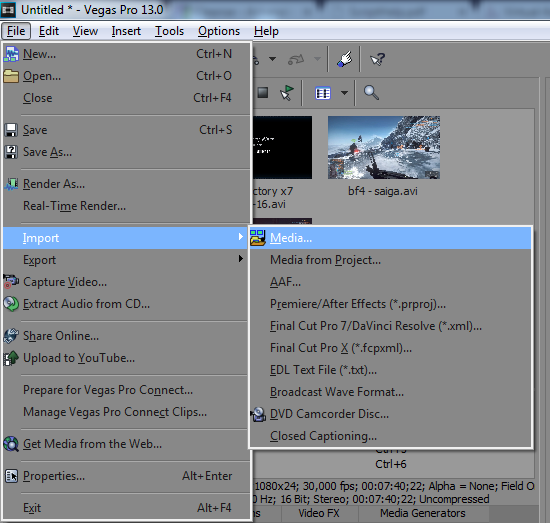Choose Broadcast Wave Format...
The width and height of the screenshot is (550, 523).
pos(390,392)
